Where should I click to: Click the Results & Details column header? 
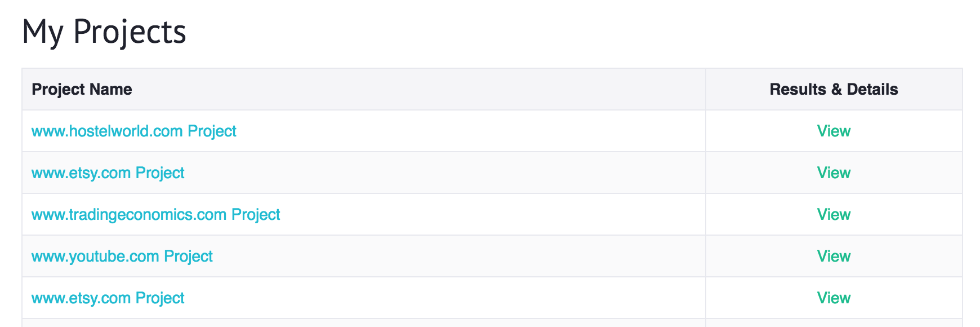tap(834, 90)
